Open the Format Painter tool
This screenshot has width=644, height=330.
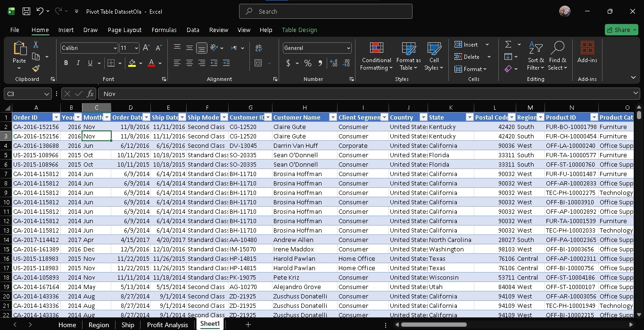(35, 68)
